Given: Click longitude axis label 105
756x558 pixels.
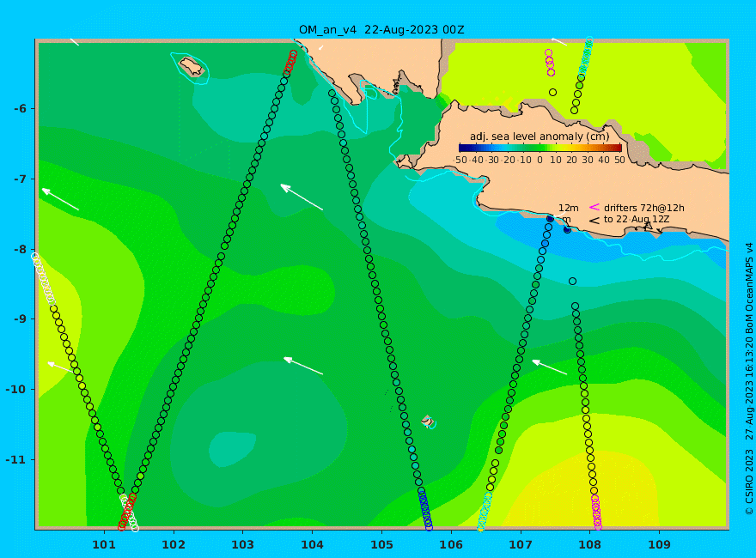Looking at the screenshot, I should tap(381, 545).
